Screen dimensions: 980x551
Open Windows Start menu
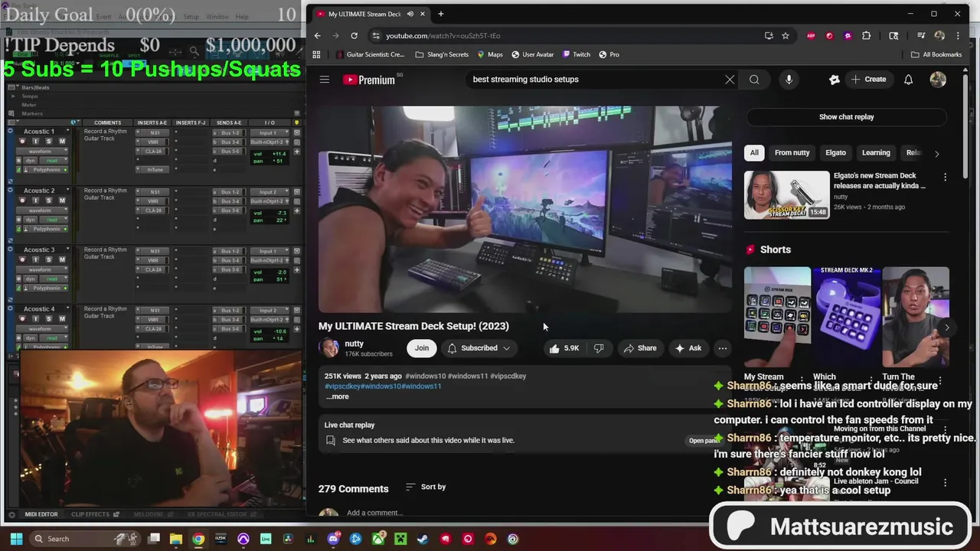tap(16, 539)
